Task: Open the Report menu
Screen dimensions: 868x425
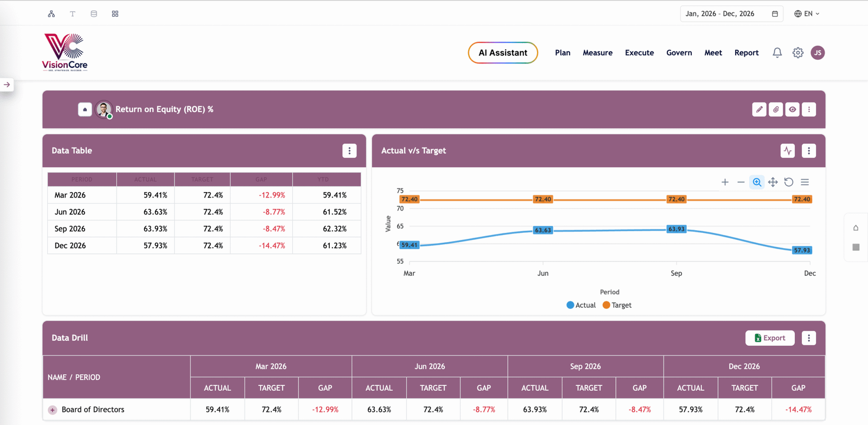Action: pyautogui.click(x=746, y=53)
